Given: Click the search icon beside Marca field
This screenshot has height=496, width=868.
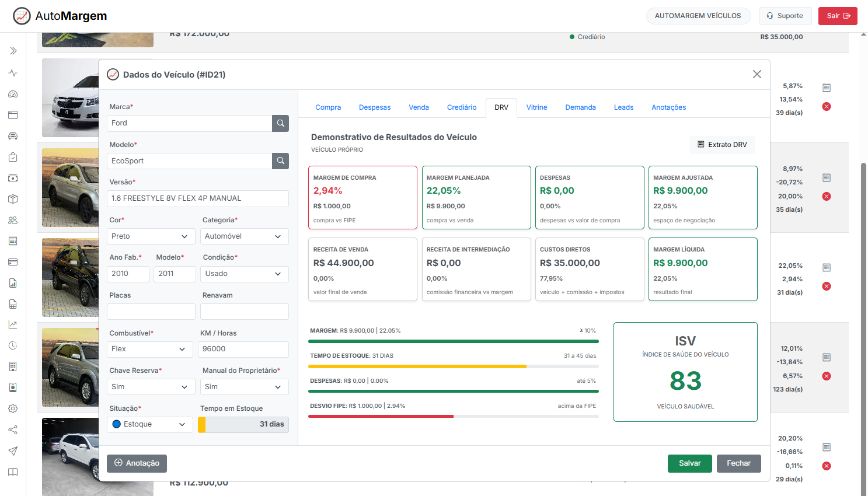Looking at the screenshot, I should pos(280,123).
